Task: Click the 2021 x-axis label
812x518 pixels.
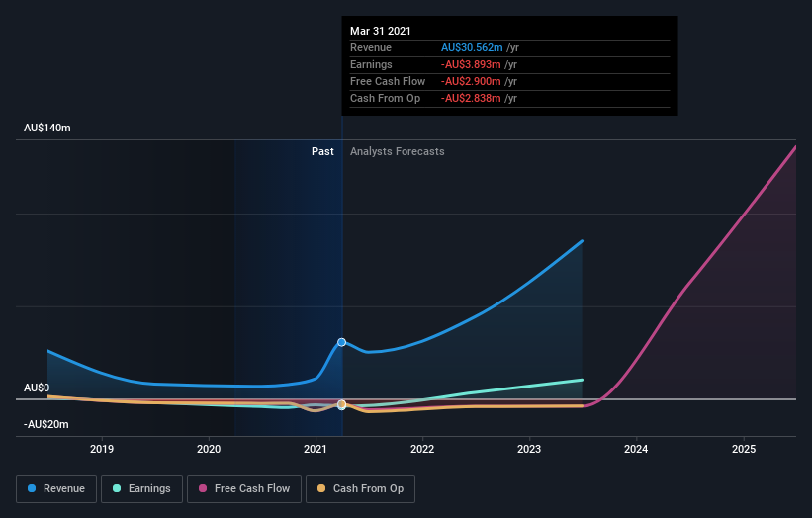Action: pos(316,449)
